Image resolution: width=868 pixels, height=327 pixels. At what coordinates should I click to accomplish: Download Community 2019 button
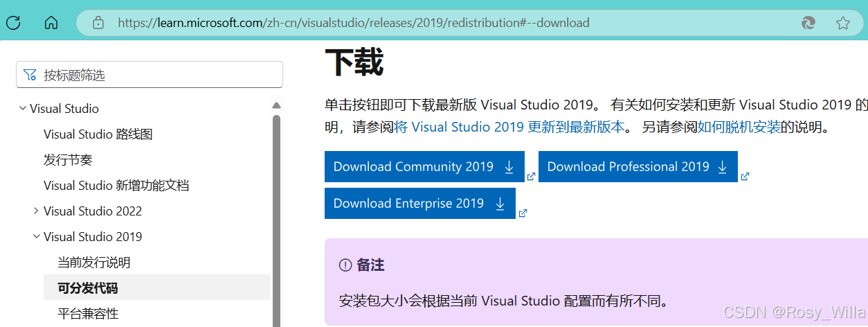pos(424,167)
